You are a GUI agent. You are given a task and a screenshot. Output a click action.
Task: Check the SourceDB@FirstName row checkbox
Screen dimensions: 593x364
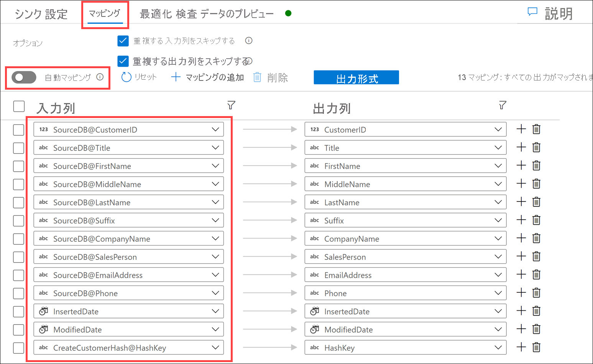(x=18, y=166)
